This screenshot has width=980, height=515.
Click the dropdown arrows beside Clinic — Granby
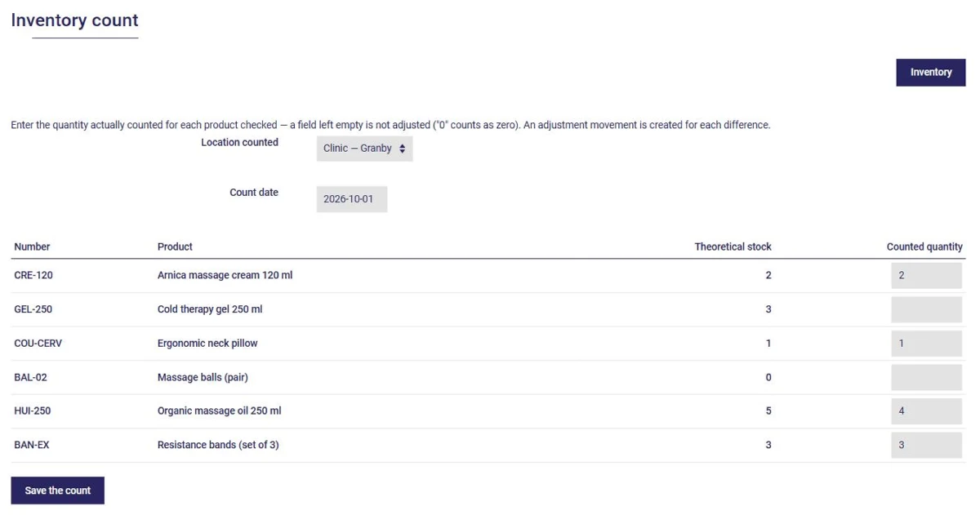403,149
